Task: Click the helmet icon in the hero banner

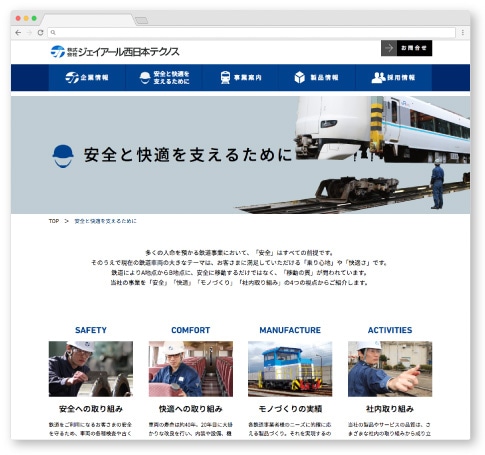Action: pos(63,156)
